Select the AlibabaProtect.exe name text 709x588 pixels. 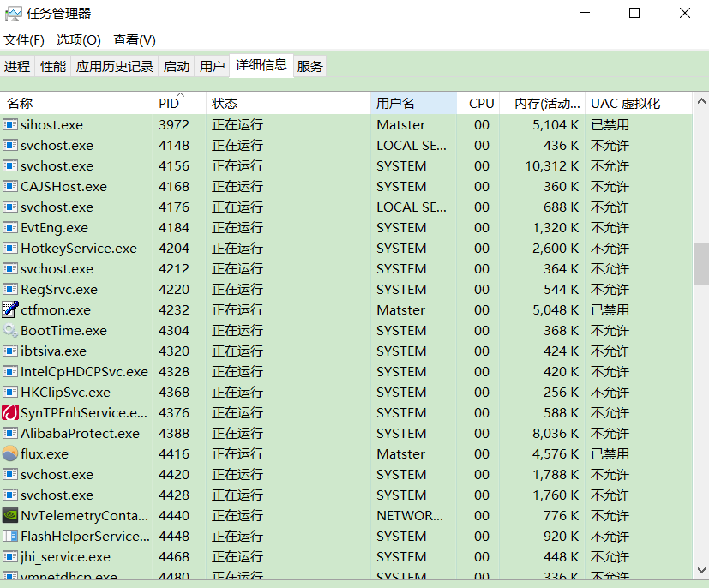coord(80,434)
